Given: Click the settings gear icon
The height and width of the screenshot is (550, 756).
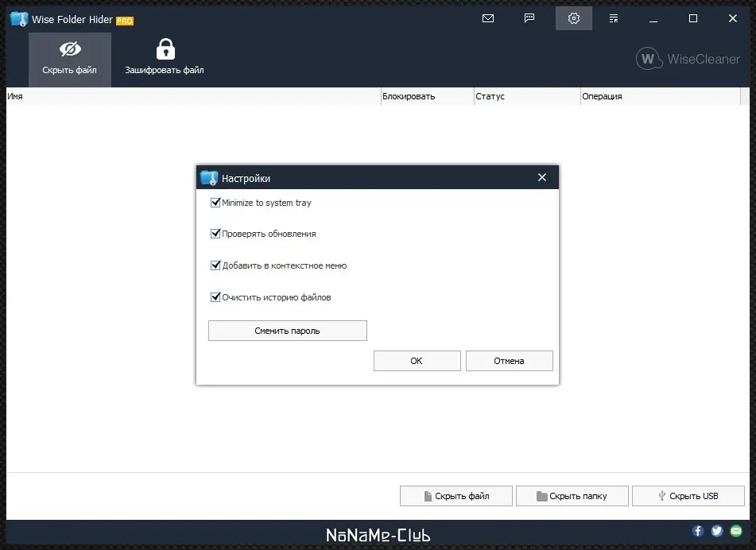Looking at the screenshot, I should pyautogui.click(x=574, y=18).
